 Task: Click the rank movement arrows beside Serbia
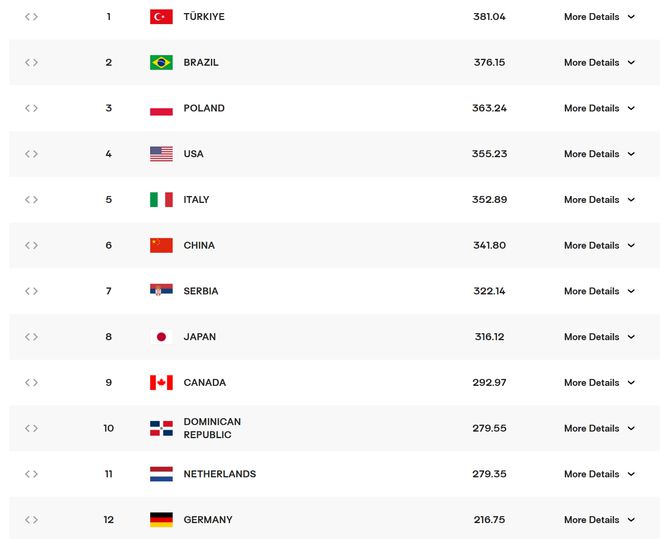click(31, 291)
